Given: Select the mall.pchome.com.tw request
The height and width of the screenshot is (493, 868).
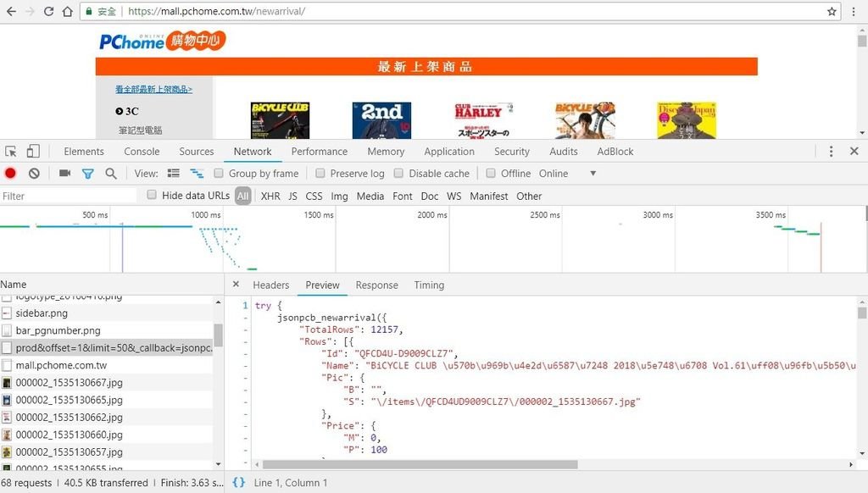Looking at the screenshot, I should click(x=106, y=365).
